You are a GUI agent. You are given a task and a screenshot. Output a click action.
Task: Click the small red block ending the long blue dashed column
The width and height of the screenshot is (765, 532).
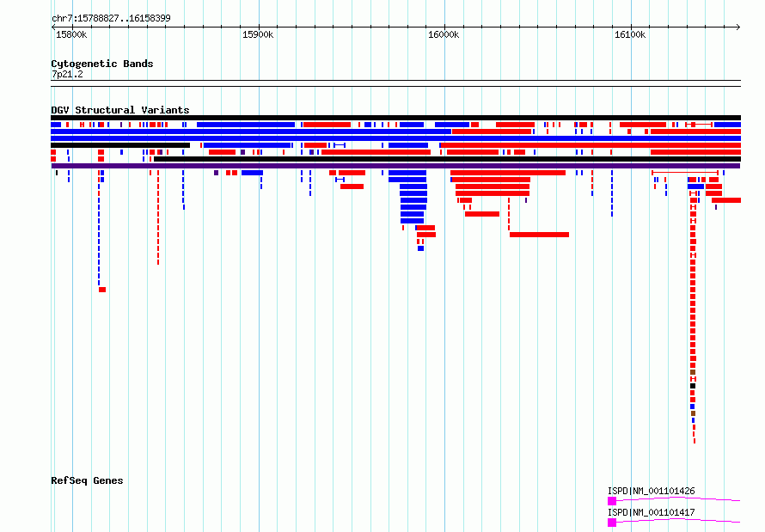click(x=102, y=290)
